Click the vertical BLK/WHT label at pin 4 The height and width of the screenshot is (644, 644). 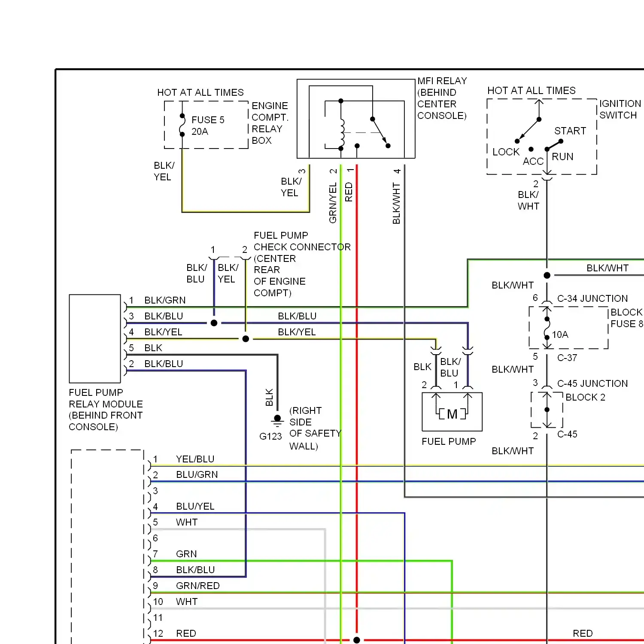(396, 204)
